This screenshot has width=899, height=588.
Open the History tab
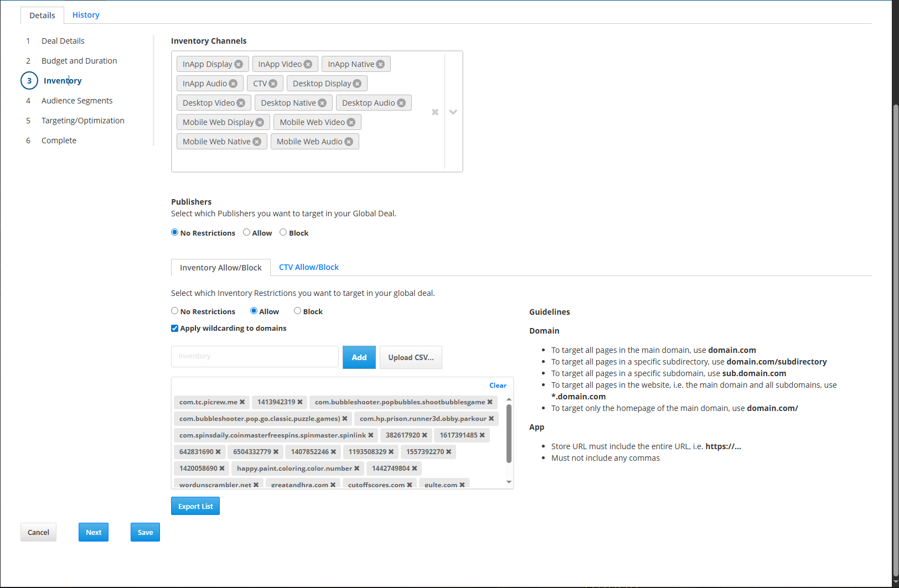[86, 15]
